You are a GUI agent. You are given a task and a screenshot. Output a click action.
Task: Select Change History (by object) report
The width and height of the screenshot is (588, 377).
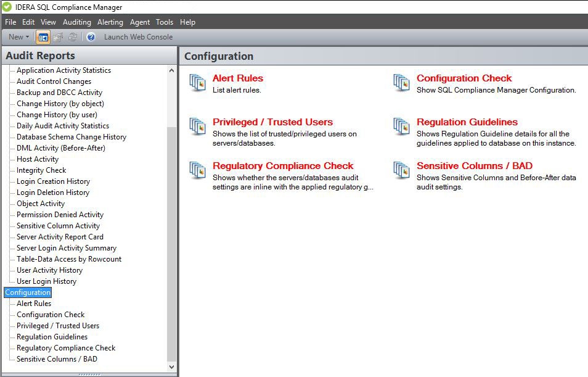coord(60,104)
